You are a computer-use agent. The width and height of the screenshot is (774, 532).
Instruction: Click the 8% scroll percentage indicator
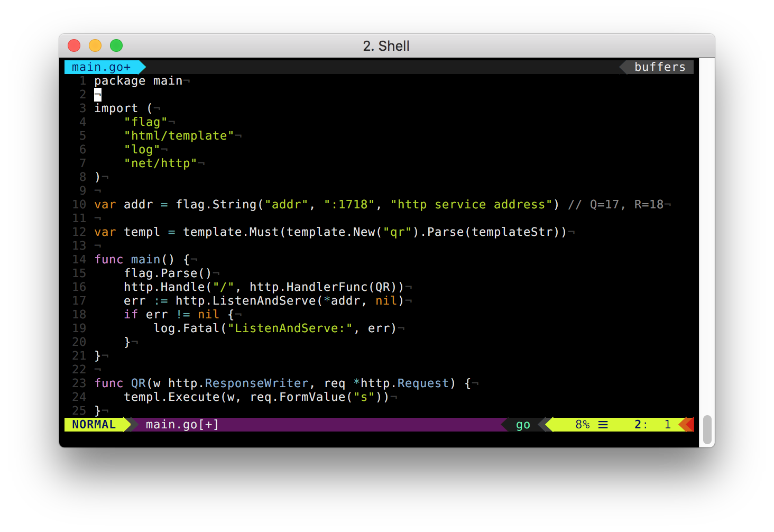[582, 424]
